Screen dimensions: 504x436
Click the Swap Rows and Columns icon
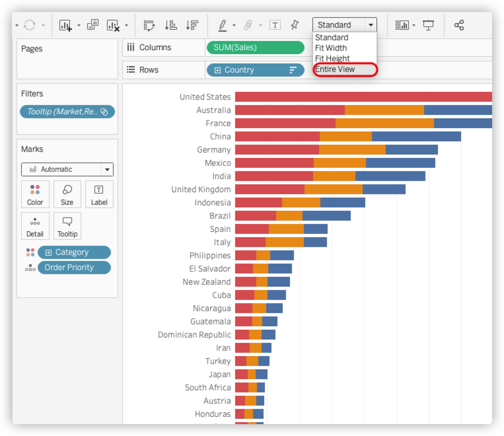coord(149,25)
